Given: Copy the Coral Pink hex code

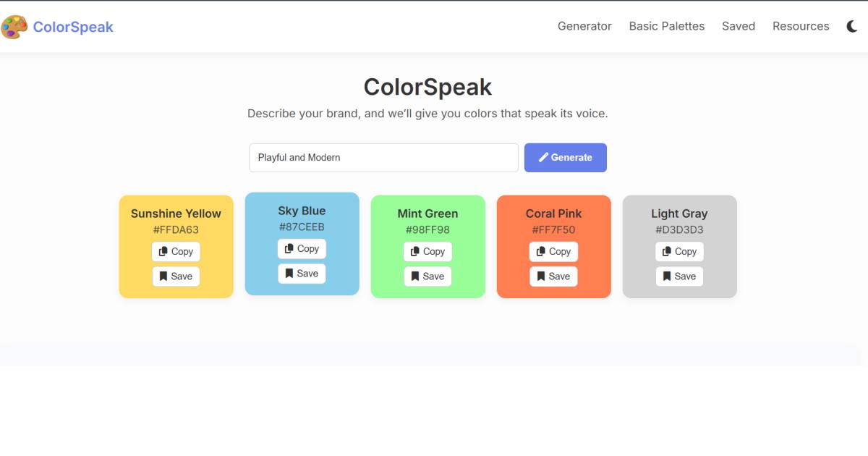Looking at the screenshot, I should click(x=553, y=251).
